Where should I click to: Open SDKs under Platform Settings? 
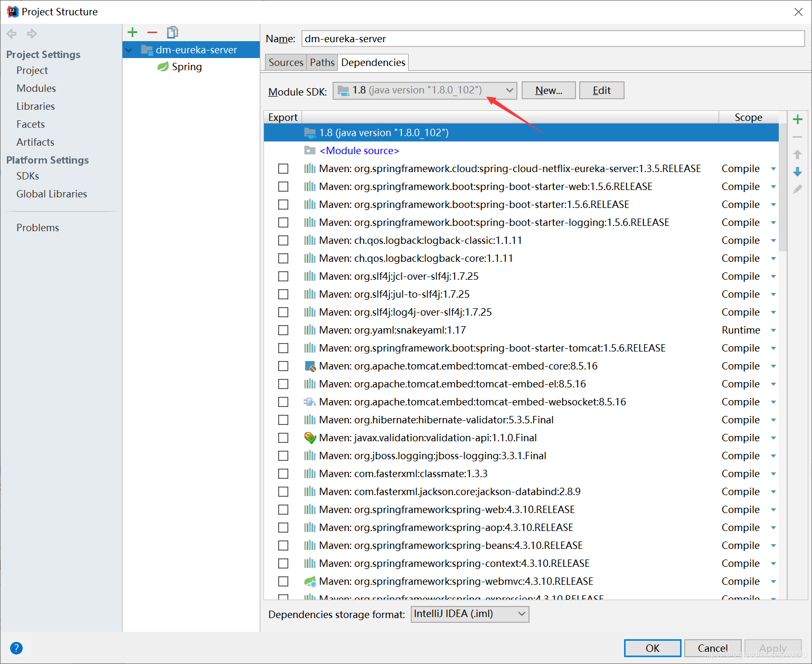click(x=27, y=176)
